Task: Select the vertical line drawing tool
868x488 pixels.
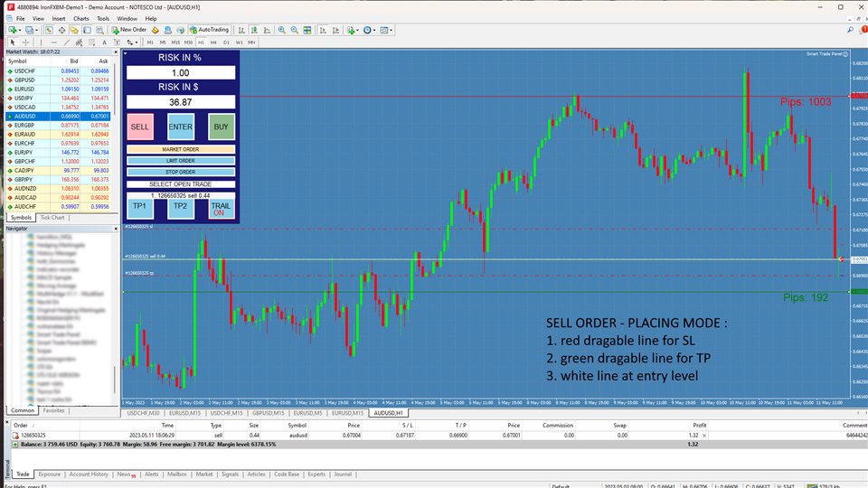Action: point(41,42)
